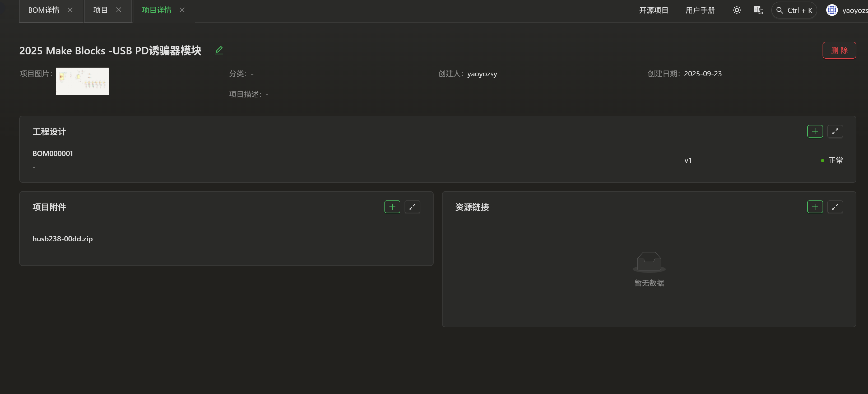This screenshot has height=394, width=868.
Task: Click the project image thumbnail
Action: coord(82,81)
